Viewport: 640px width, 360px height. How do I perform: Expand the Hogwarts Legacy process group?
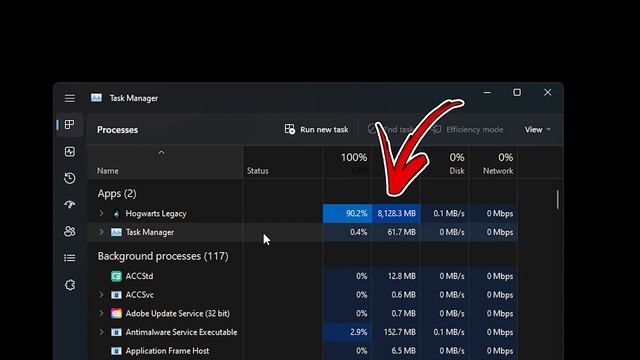101,213
